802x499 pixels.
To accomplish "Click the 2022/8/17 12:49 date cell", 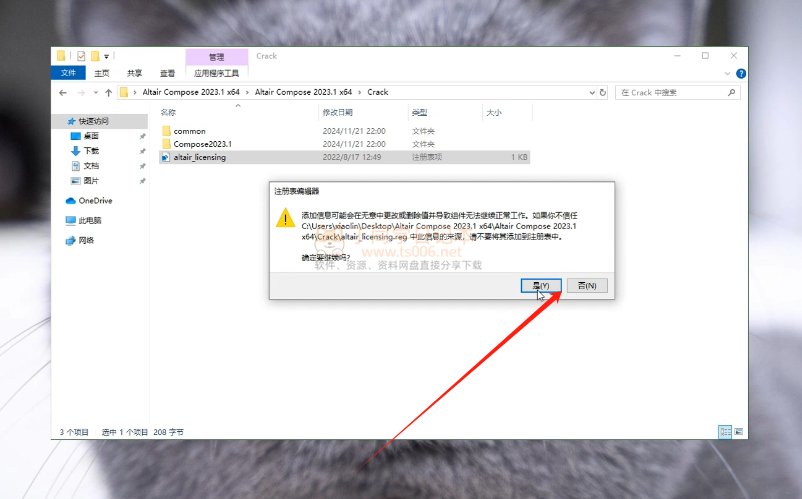I will point(352,157).
